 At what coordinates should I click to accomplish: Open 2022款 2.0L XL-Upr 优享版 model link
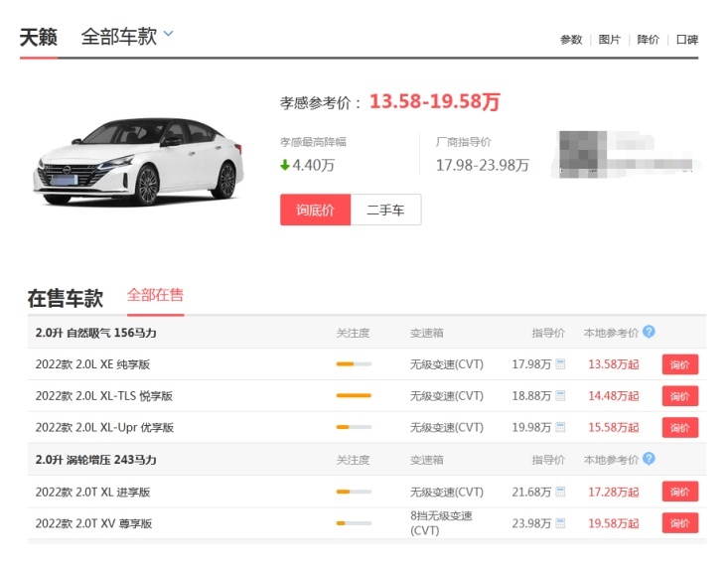104,428
